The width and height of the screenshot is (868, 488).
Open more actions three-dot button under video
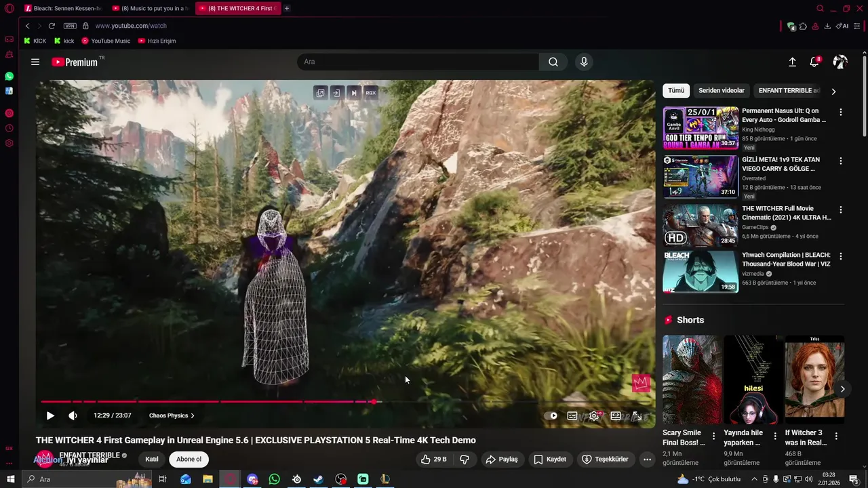647,459
